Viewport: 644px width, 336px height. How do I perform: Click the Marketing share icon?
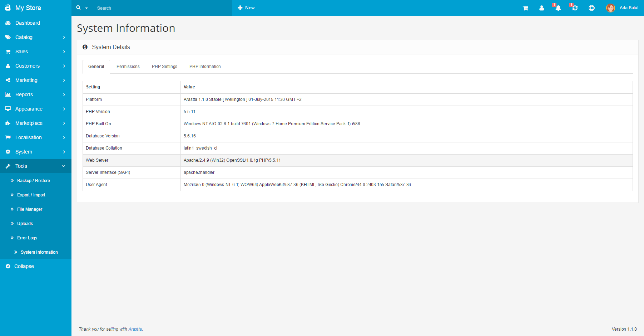click(8, 80)
